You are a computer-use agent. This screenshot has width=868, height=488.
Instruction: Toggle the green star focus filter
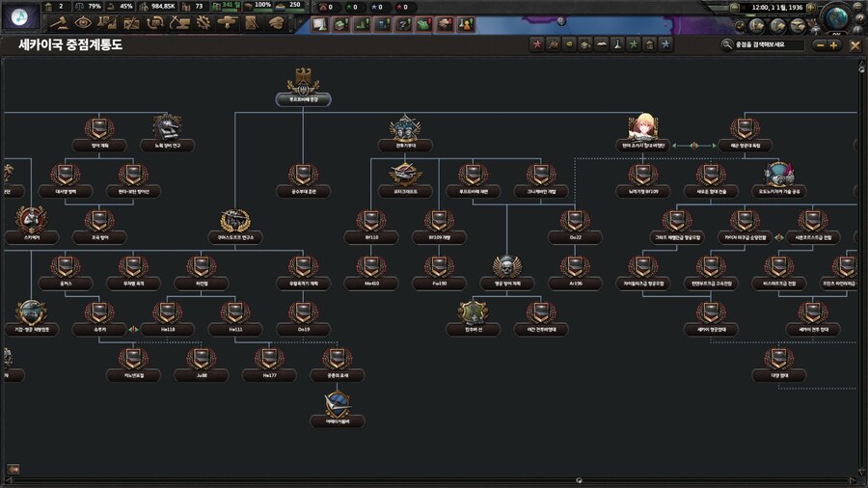click(x=632, y=44)
